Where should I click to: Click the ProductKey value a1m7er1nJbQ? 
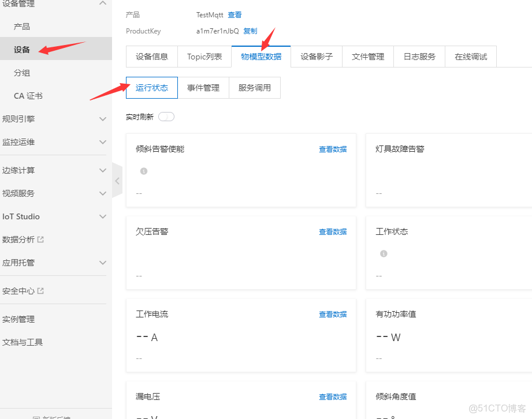click(218, 31)
